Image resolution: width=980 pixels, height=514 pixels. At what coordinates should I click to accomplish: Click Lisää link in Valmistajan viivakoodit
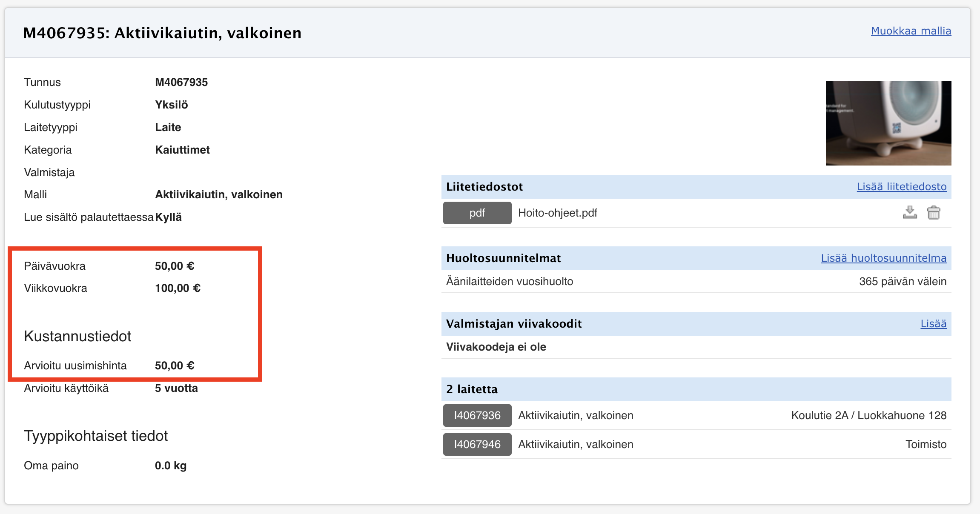pyautogui.click(x=933, y=324)
